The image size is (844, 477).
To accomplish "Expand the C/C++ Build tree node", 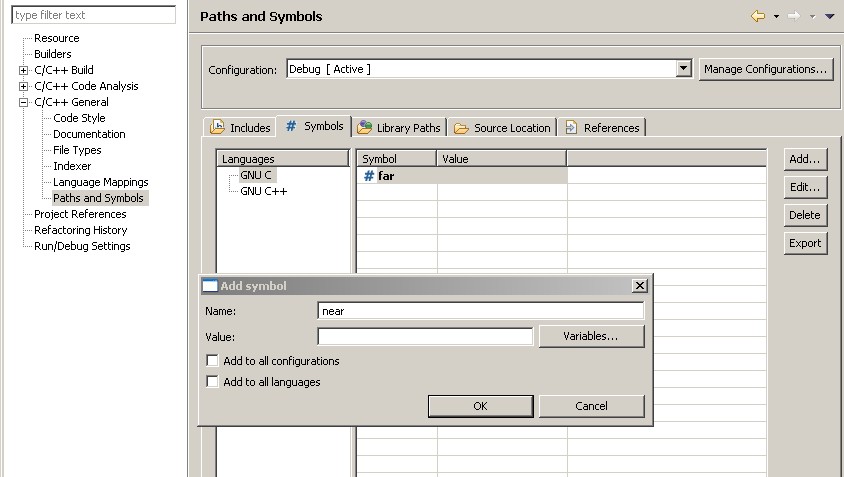I will (23, 70).
